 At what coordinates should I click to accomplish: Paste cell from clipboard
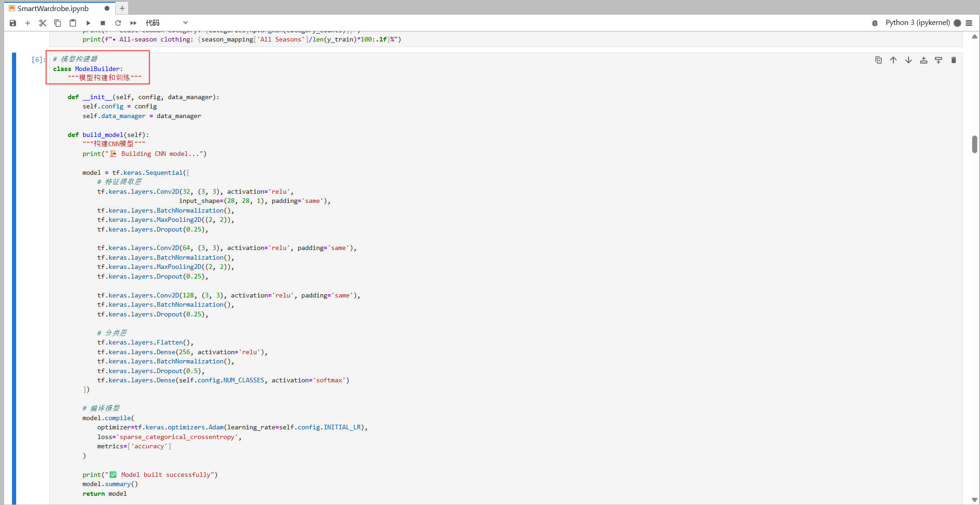tap(73, 23)
